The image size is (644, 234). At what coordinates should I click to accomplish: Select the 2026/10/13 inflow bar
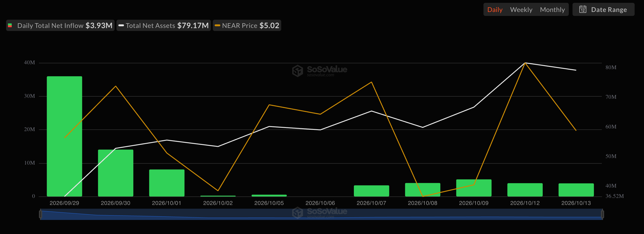click(576, 190)
